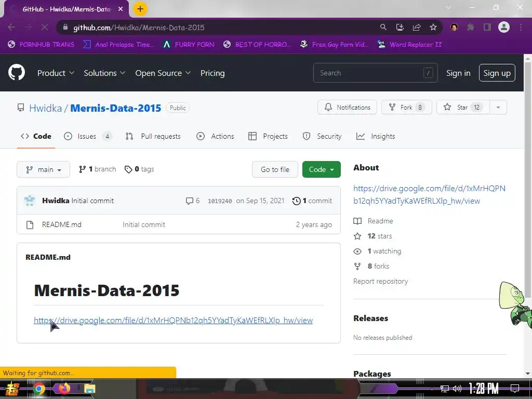532x399 pixels.
Task: Fork the repository with Fork button
Action: pyautogui.click(x=406, y=107)
